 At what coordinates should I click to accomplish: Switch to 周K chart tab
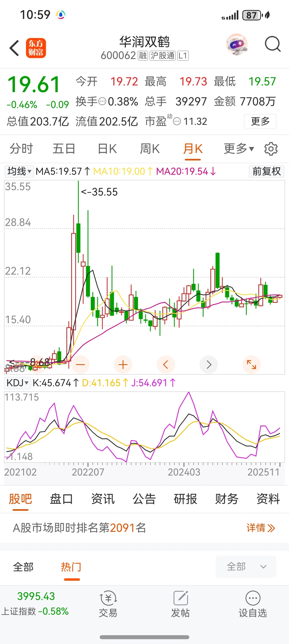click(150, 149)
